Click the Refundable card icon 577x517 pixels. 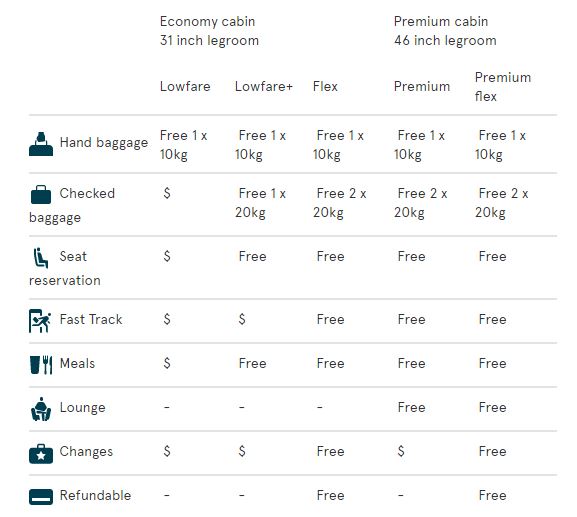coord(41,497)
